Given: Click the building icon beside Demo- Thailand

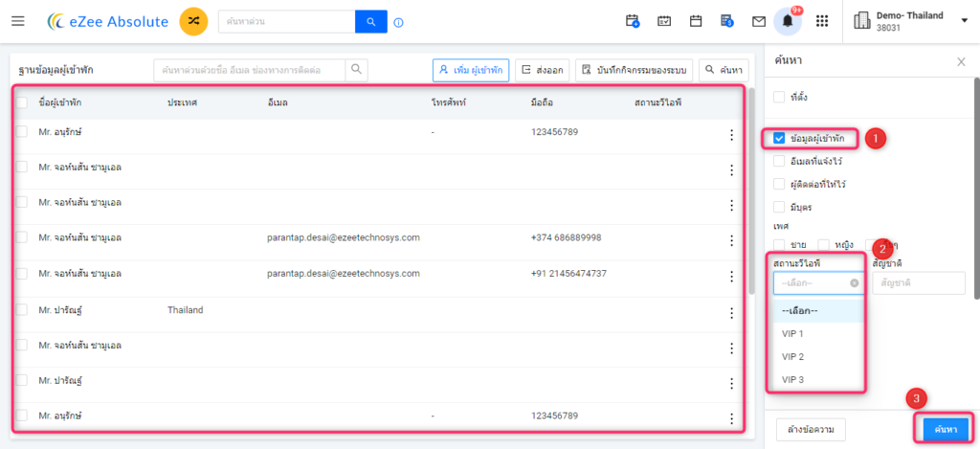Looking at the screenshot, I should click(862, 21).
